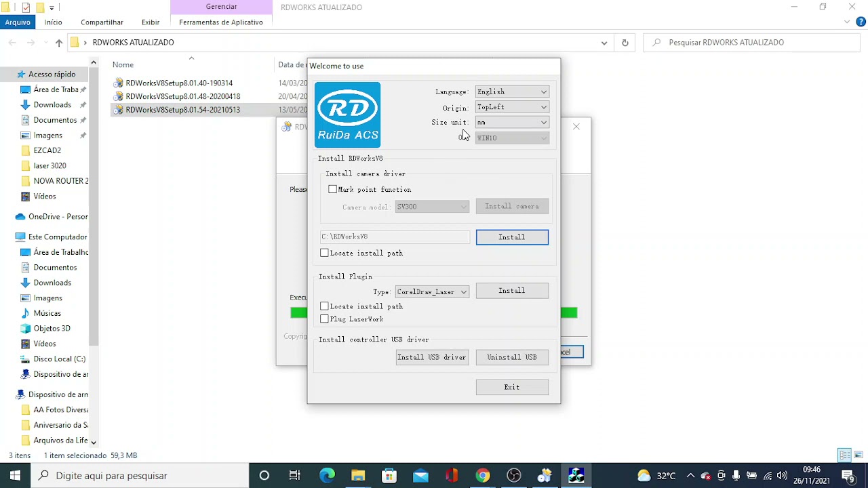Open Área de Trabalho under Acesso rápido
The image size is (868, 488).
click(56, 89)
